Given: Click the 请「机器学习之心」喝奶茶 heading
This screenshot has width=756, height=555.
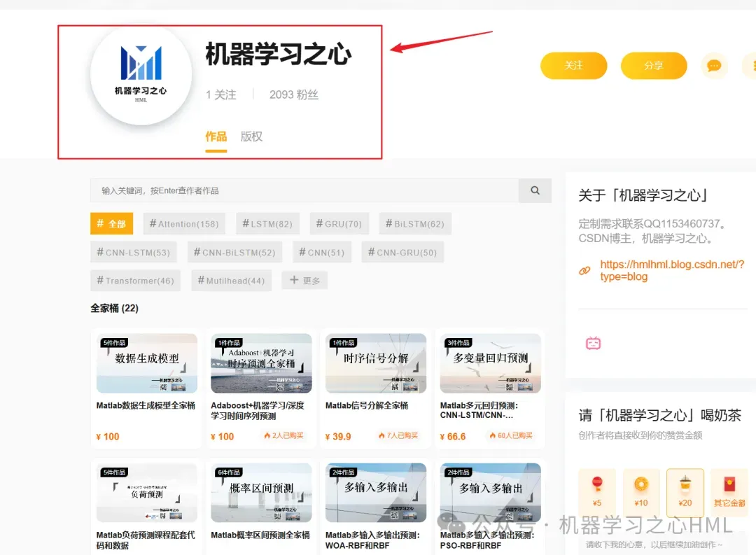Looking at the screenshot, I should (x=660, y=415).
